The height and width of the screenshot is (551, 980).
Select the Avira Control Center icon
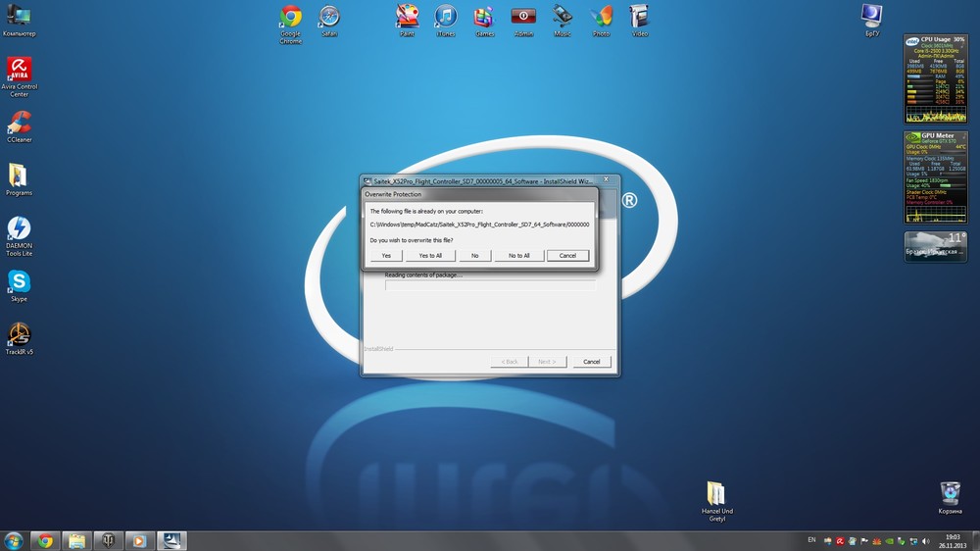[19, 71]
